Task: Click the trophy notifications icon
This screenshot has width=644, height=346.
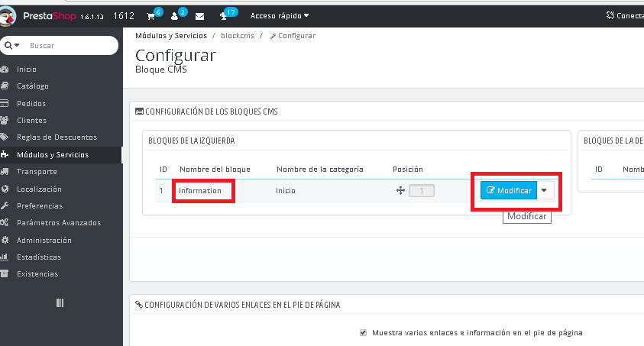Action: tap(224, 15)
